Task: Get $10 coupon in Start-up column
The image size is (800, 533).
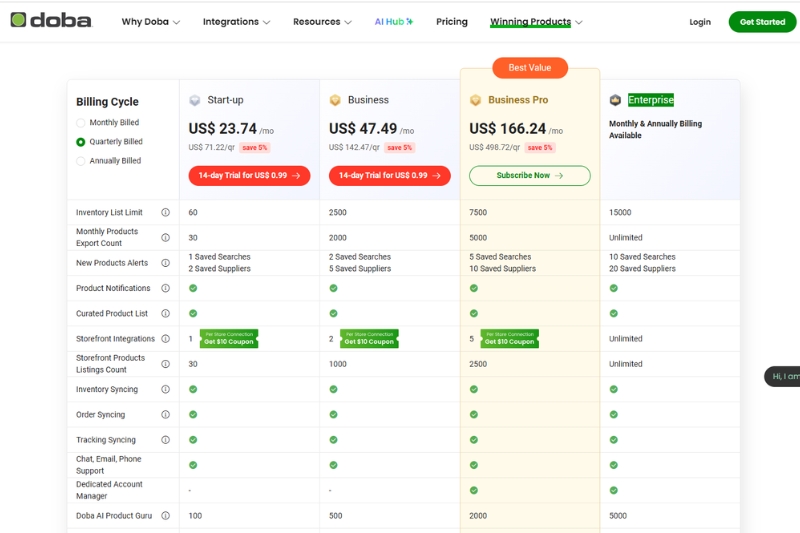Action: (229, 339)
